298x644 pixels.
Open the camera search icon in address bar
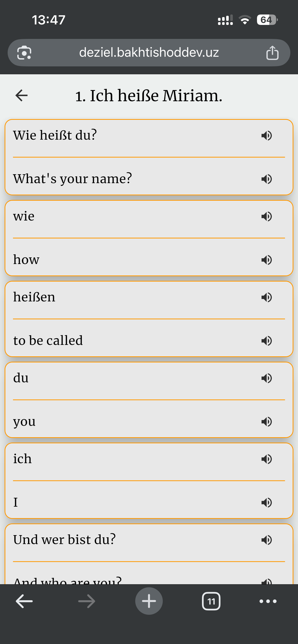(24, 53)
